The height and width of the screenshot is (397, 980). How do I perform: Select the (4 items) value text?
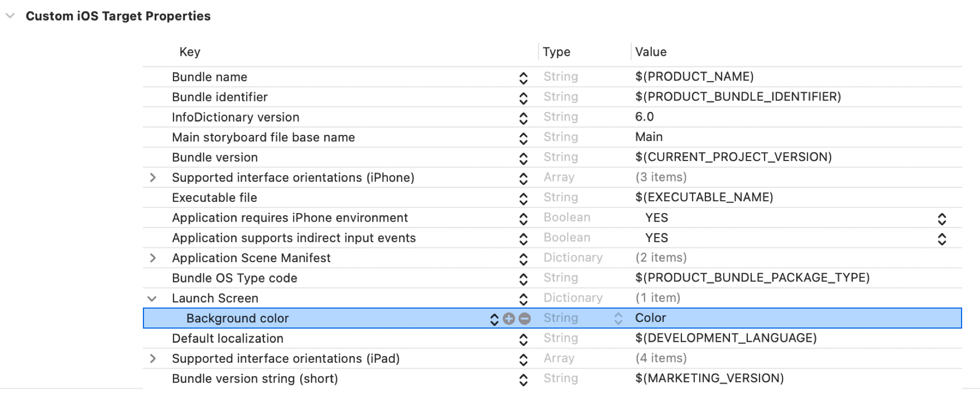pos(661,358)
